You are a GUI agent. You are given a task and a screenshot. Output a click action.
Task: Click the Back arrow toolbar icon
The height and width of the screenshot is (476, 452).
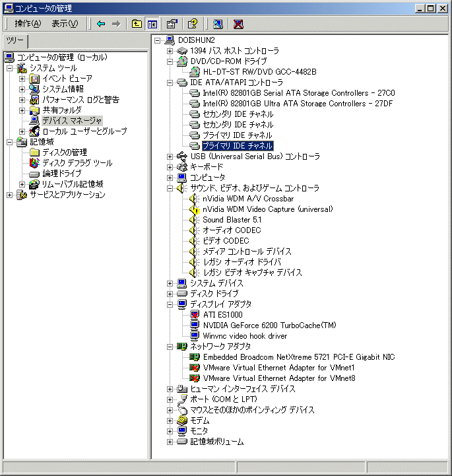100,24
